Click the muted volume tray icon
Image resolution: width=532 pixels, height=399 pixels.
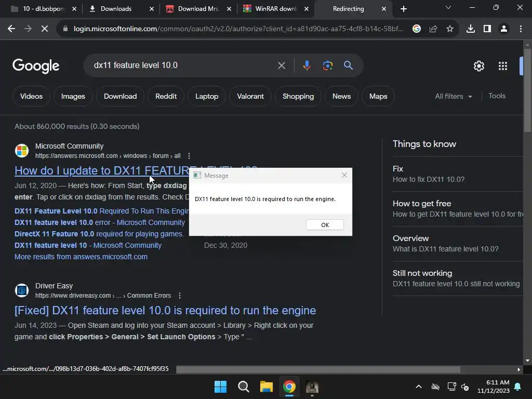pos(465,387)
